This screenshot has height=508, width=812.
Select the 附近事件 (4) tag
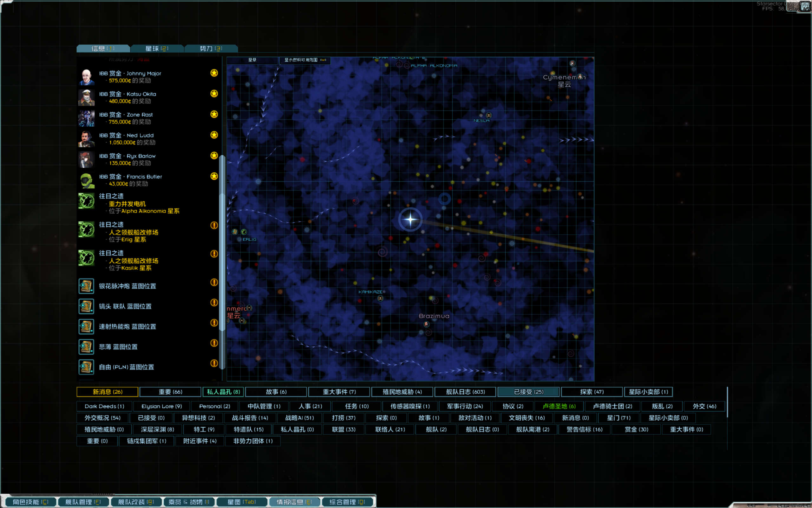(200, 441)
